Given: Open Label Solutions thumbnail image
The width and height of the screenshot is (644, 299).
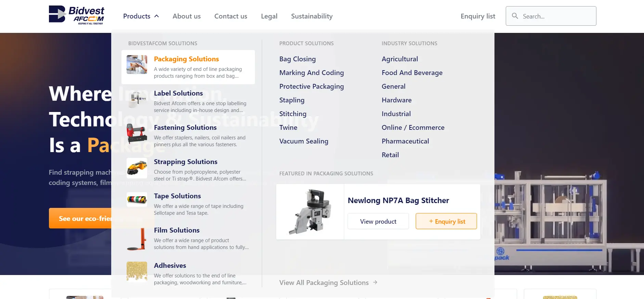Looking at the screenshot, I should coord(137,99).
